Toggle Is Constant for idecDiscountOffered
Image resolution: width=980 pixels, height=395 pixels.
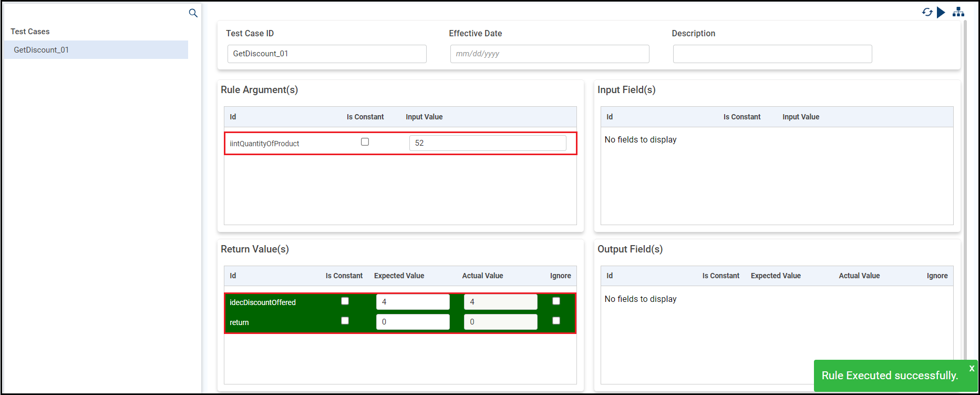(345, 301)
